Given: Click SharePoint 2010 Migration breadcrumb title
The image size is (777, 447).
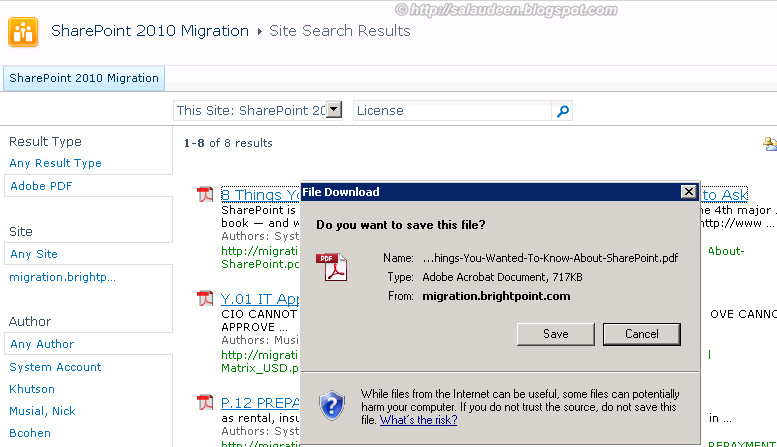Looking at the screenshot, I should pos(150,31).
